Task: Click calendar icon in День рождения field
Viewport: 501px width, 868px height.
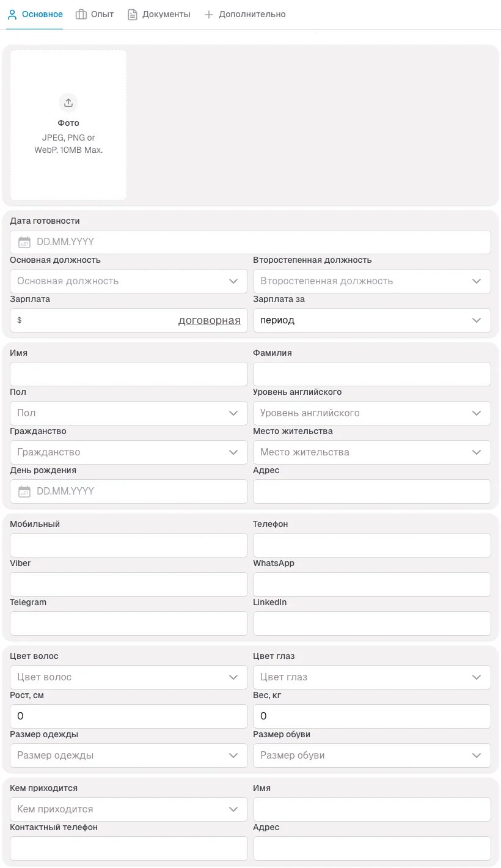Action: [24, 491]
